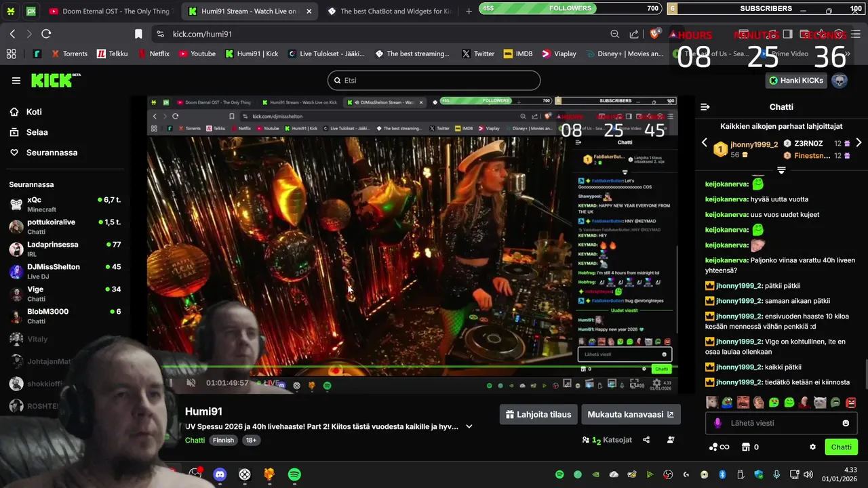This screenshot has height=488, width=868.
Task: Click the Mukauta kanavaasi button
Action: tap(631, 414)
